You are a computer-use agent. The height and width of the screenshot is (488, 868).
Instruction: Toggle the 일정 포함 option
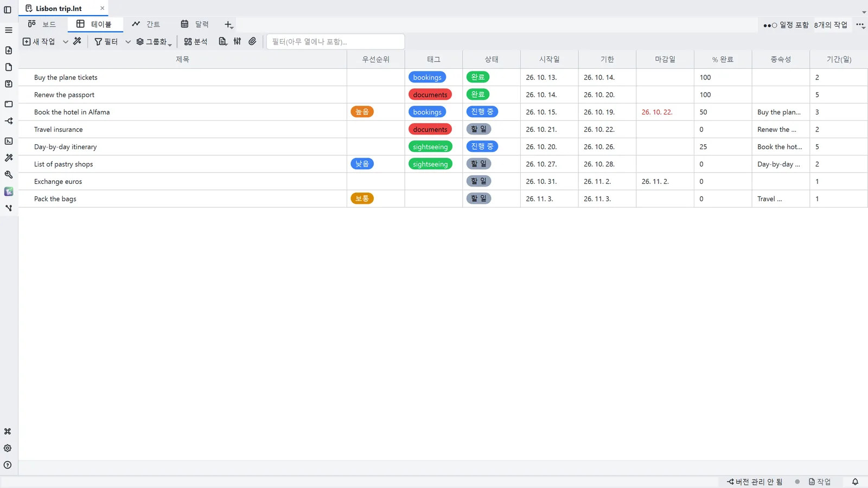click(x=786, y=25)
